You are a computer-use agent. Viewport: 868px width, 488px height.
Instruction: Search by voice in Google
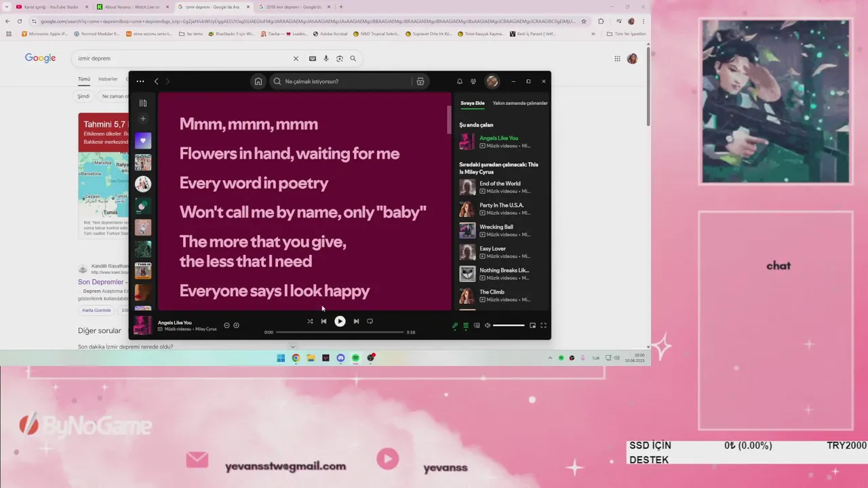(x=326, y=59)
